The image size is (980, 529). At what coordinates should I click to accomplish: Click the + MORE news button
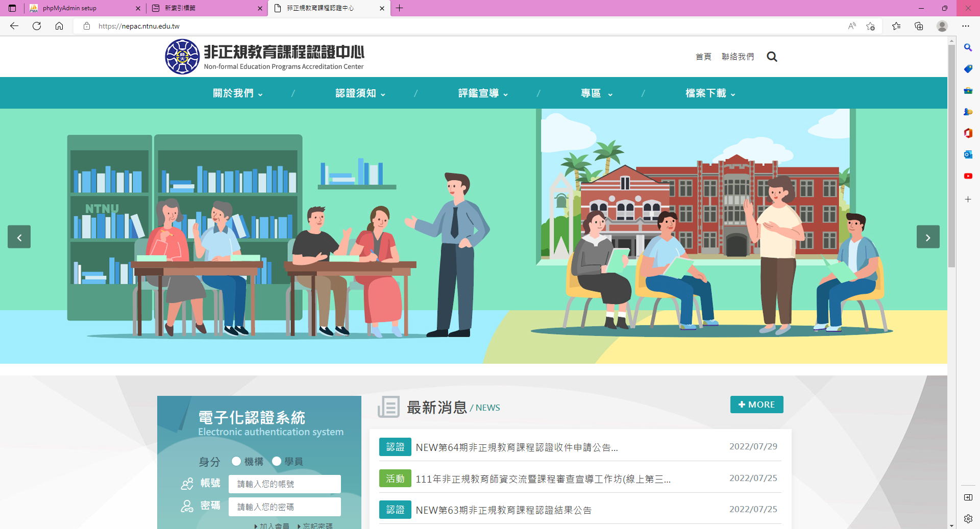coord(756,405)
